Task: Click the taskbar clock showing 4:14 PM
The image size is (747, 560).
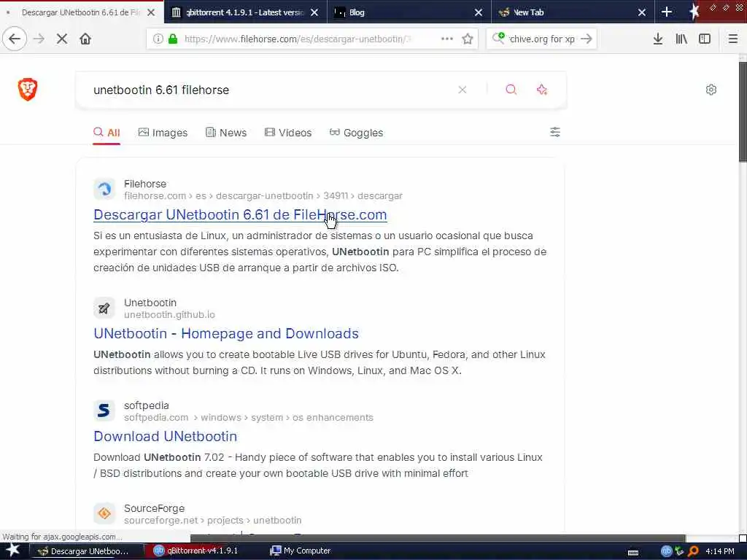Action: click(x=720, y=551)
